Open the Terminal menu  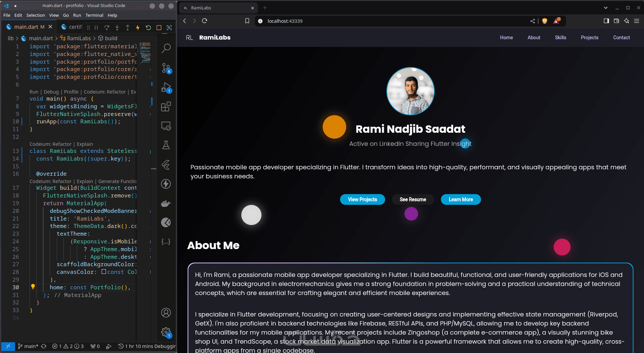point(94,15)
